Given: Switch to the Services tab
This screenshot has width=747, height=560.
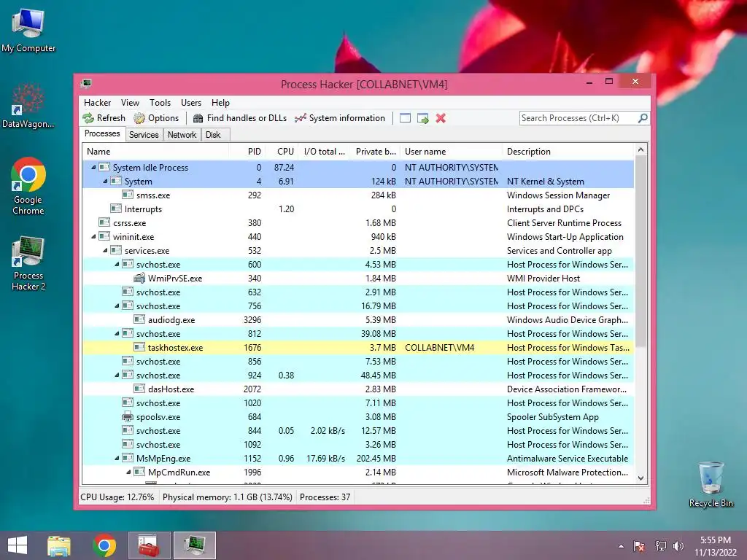Looking at the screenshot, I should 144,135.
